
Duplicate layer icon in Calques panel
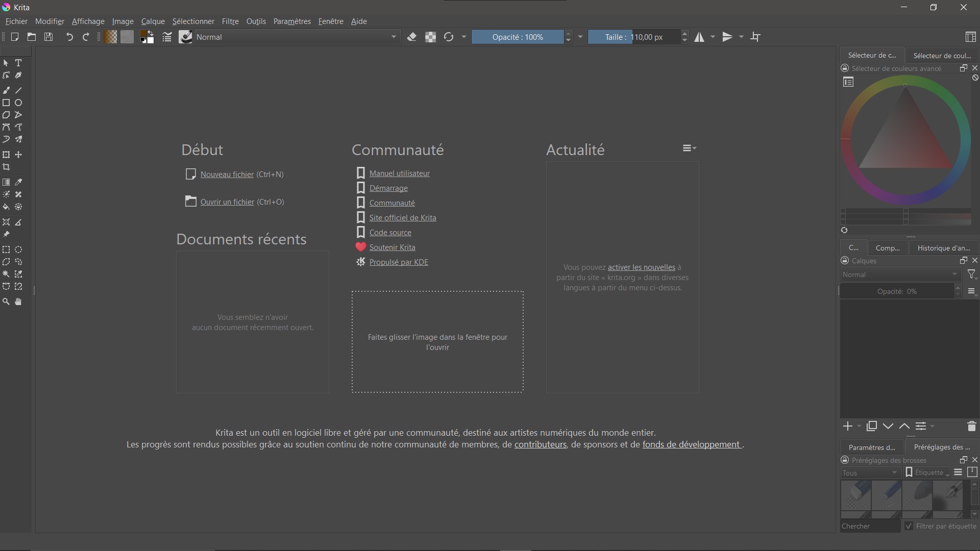872,426
